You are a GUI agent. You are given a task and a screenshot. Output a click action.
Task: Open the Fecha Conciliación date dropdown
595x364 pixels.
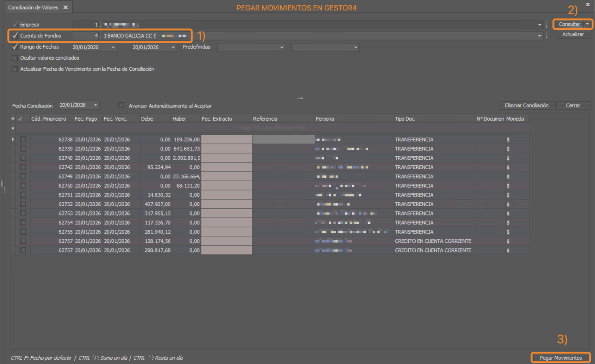point(96,105)
